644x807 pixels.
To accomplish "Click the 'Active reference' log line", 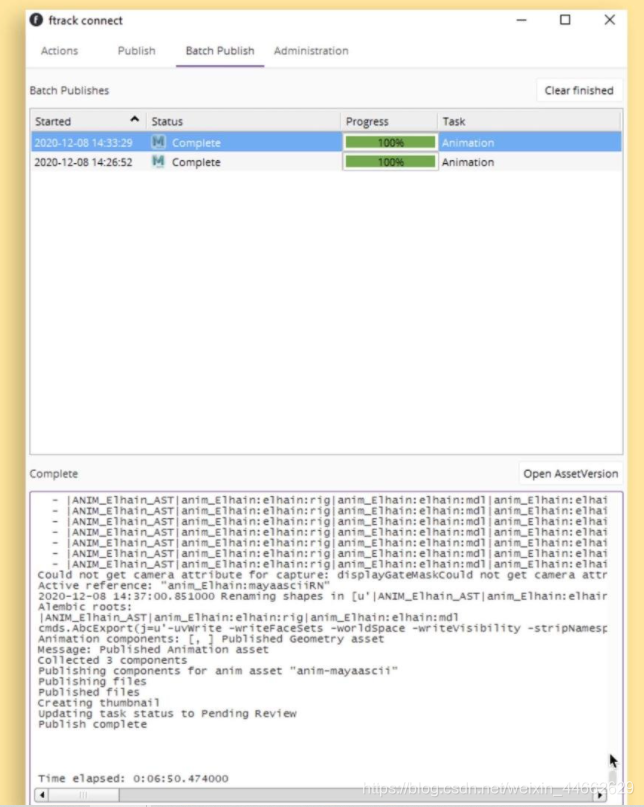I will [184, 585].
